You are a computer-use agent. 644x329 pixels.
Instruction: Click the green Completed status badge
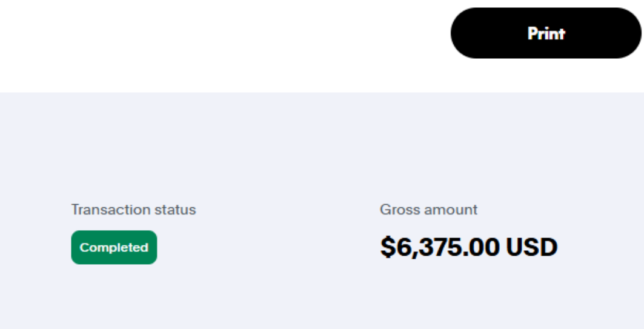pos(114,247)
